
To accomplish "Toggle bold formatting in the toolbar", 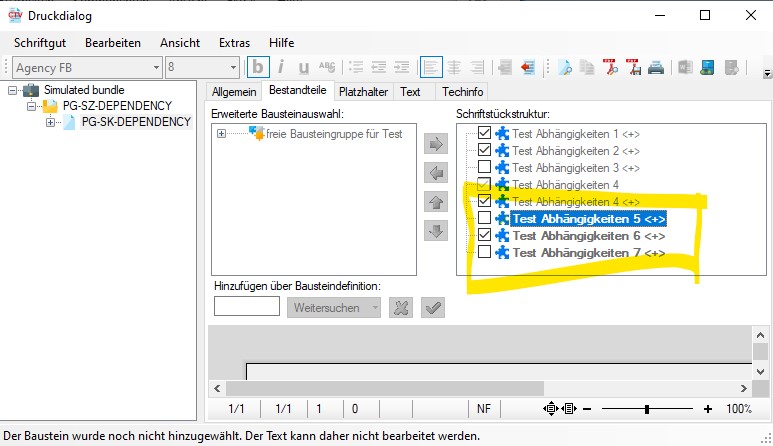I will (259, 68).
